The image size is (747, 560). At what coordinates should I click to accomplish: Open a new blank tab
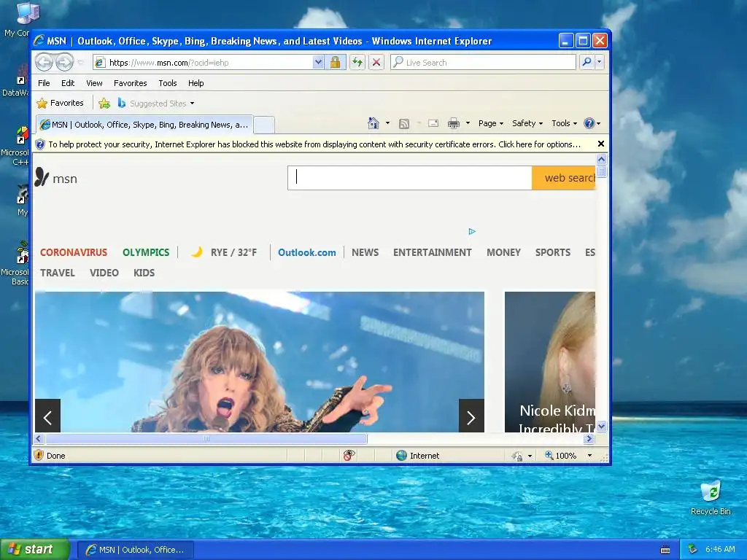coord(264,125)
